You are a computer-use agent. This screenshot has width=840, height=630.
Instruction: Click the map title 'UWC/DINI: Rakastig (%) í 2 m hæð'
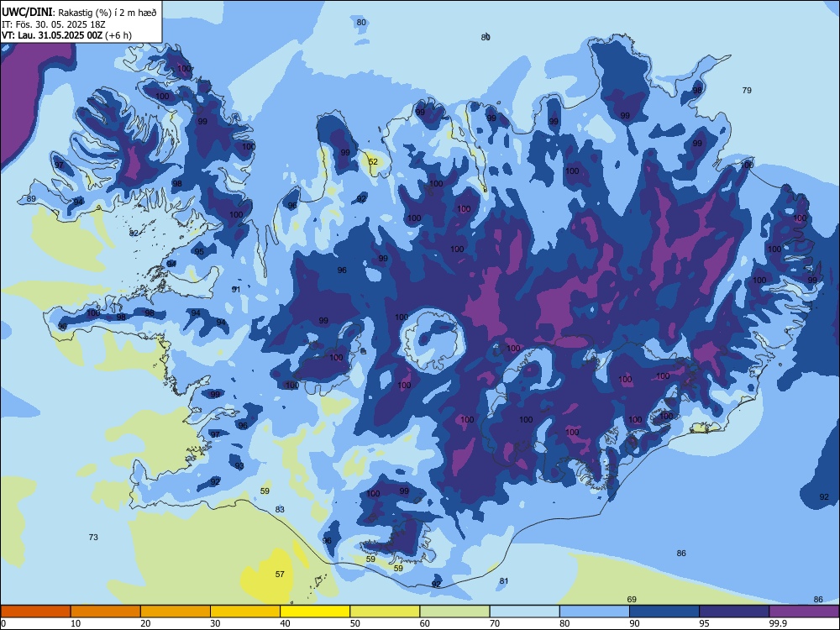(x=79, y=13)
